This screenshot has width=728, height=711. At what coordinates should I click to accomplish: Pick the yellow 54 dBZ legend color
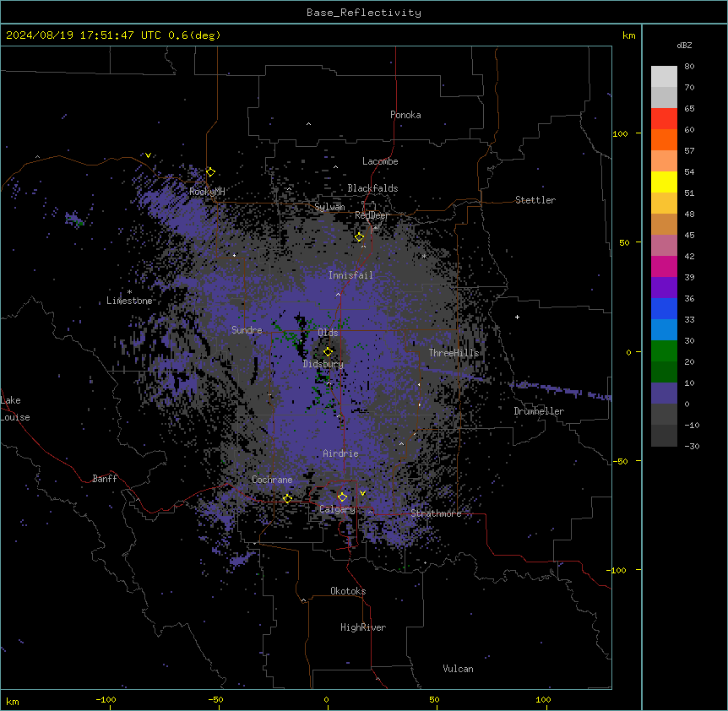(664, 182)
